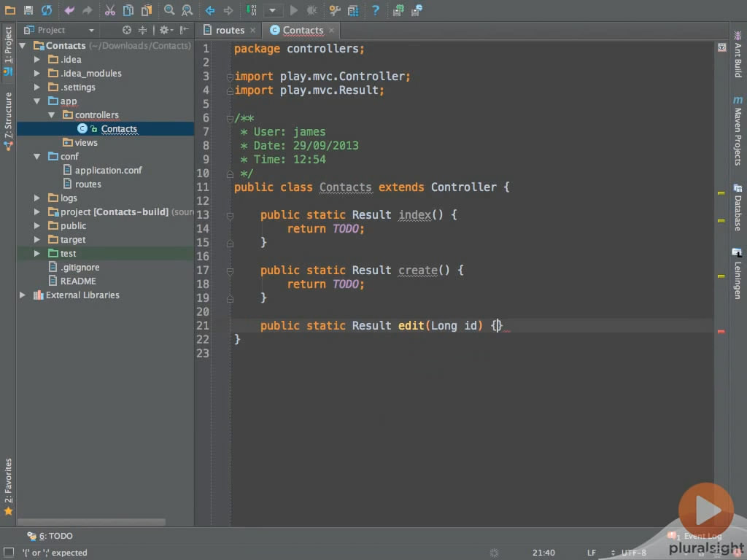Click the Back navigation arrow
Screen dimensions: 747x560
coord(210,10)
